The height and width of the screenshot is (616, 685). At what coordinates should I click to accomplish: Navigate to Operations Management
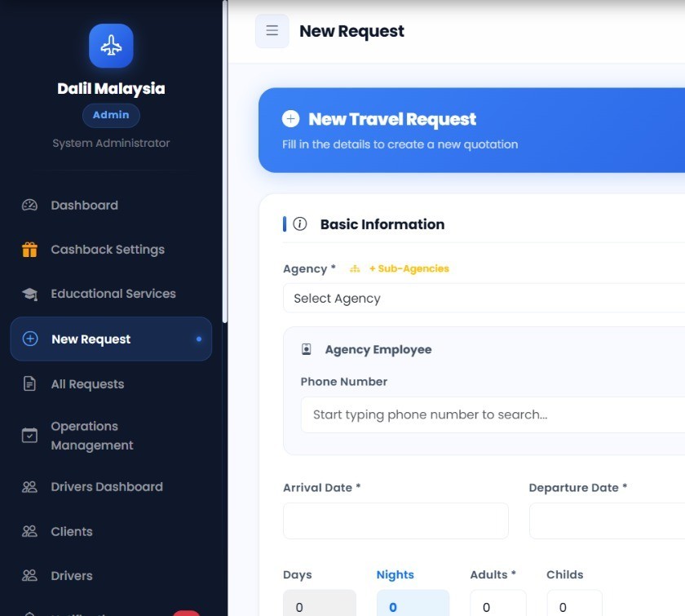pos(111,436)
